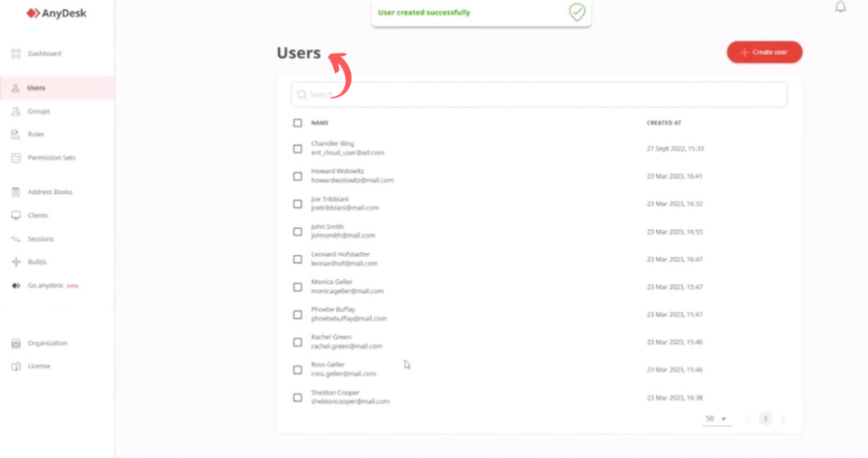Click the name Chandler Bing

tap(332, 143)
